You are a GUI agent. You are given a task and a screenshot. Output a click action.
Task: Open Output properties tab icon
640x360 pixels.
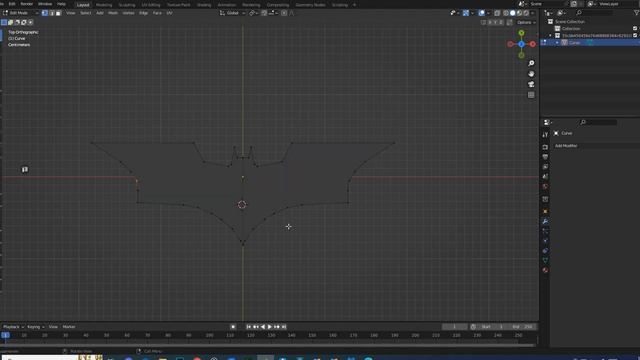pos(545,157)
